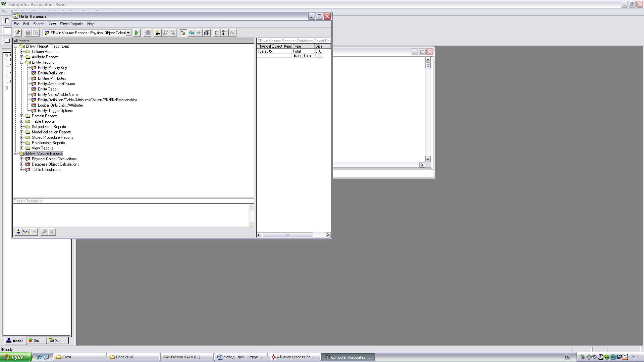This screenshot has height=362, width=644.
Task: Expand the Stored Procedure Reports folder
Action: [x=21, y=137]
